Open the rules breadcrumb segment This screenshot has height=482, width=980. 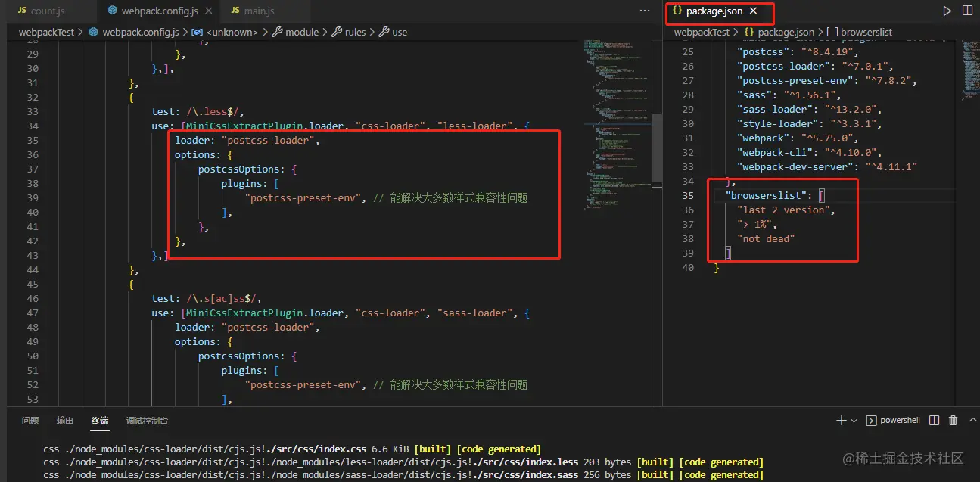point(355,33)
